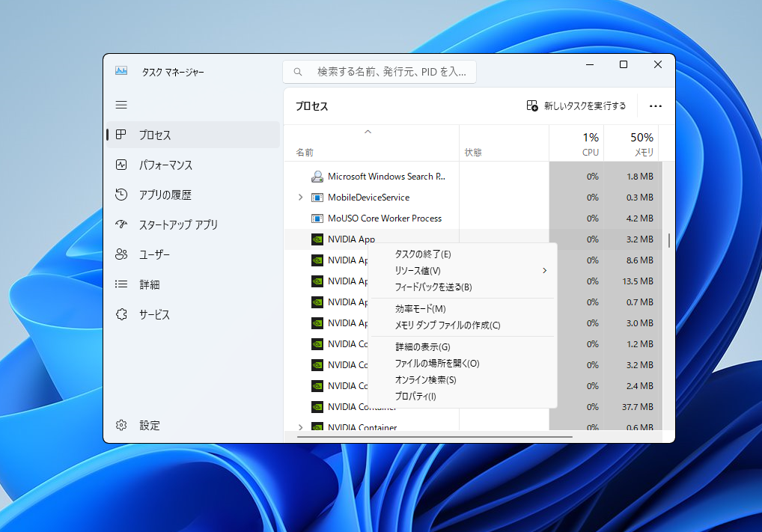
Task: Click the Task Manager app icon in title bar
Action: (x=121, y=71)
